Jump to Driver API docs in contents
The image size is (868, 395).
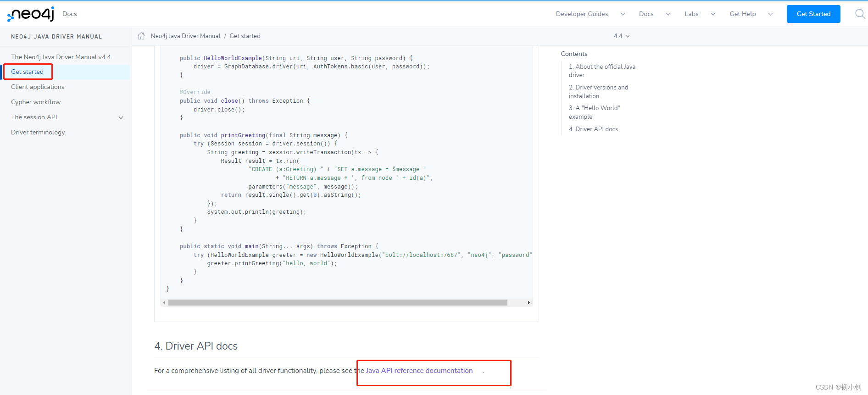click(x=593, y=129)
